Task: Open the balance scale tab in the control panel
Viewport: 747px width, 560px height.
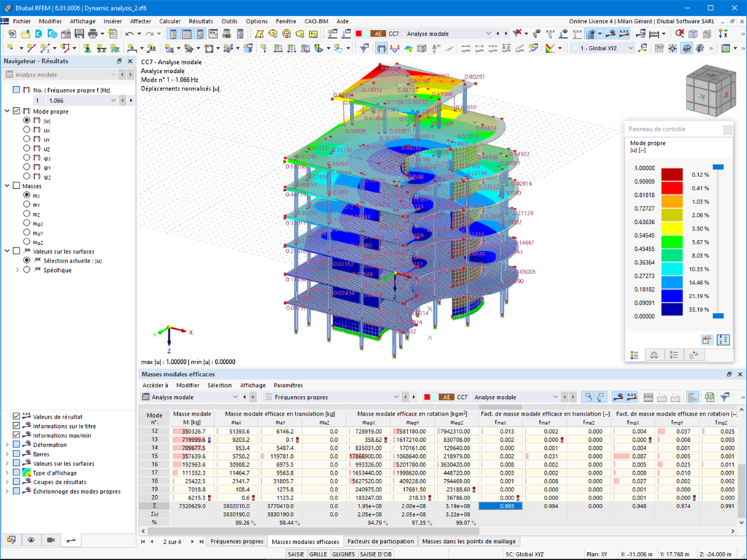Action: click(x=654, y=355)
